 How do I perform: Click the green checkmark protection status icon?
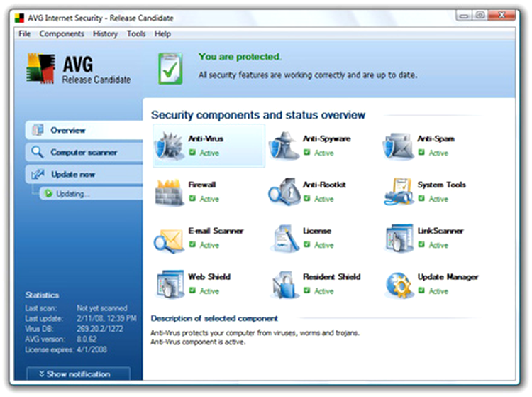tap(170, 69)
